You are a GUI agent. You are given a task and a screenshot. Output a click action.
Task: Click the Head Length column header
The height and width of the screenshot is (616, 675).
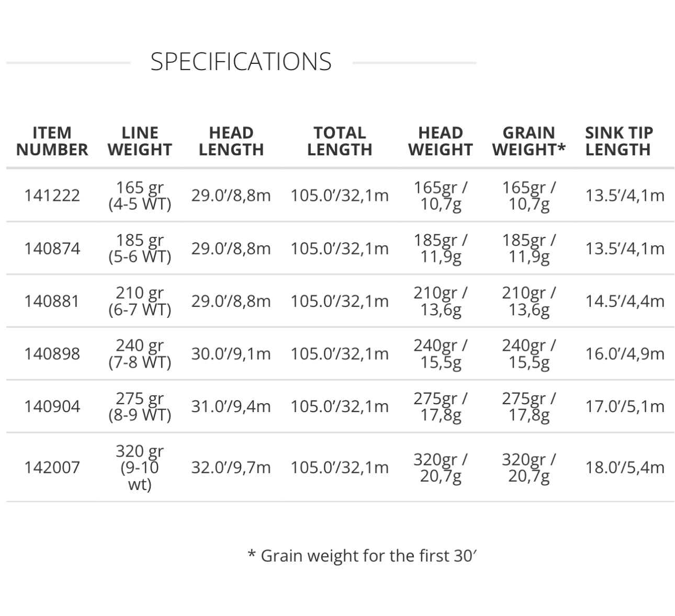tap(231, 141)
